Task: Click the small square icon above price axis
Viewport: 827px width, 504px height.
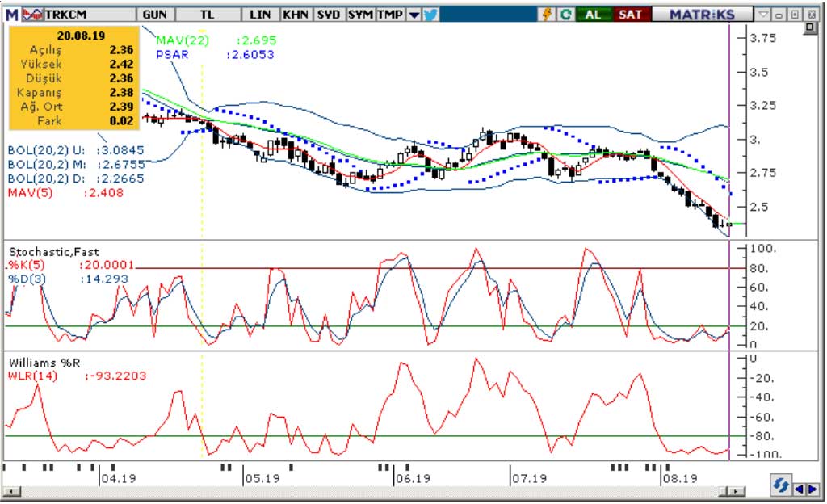Action: click(x=811, y=28)
